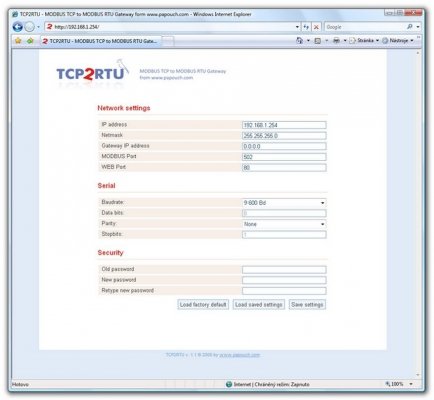Open the zoom level dropdown arrow
434x400 pixels.
point(411,384)
